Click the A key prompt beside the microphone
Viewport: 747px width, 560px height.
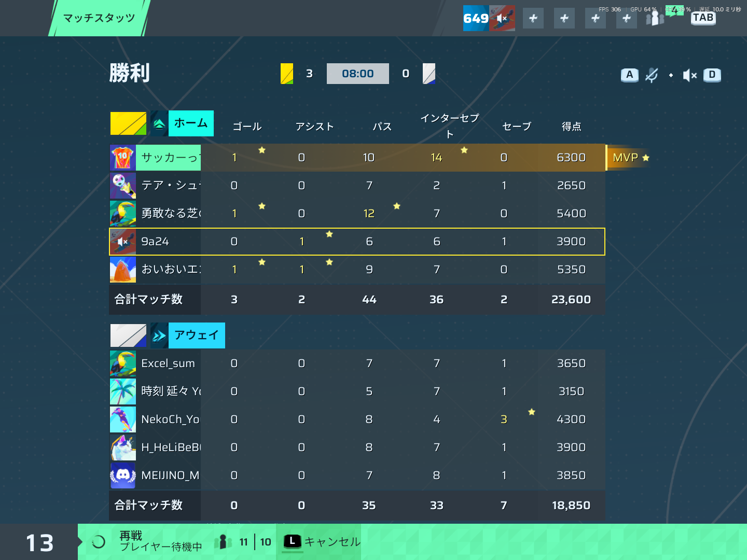[x=630, y=75]
